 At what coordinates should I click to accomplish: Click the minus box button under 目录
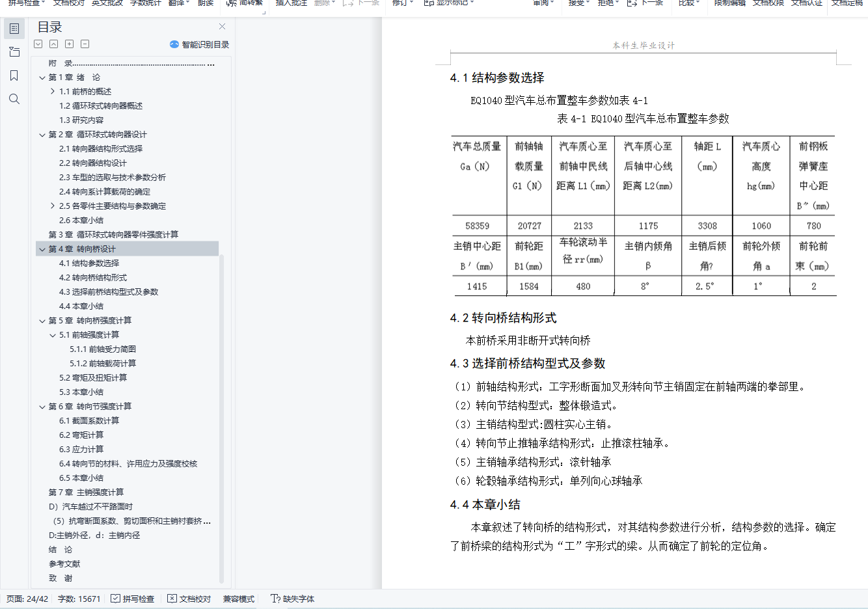85,44
